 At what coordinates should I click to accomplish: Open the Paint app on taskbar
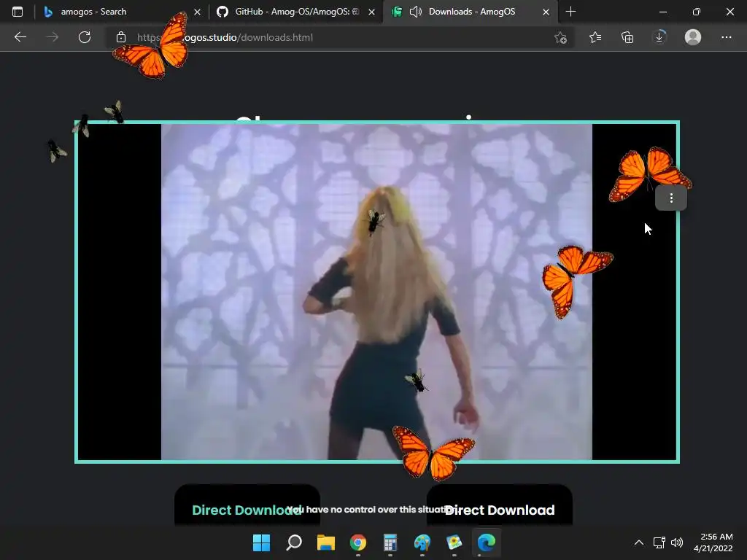(422, 542)
